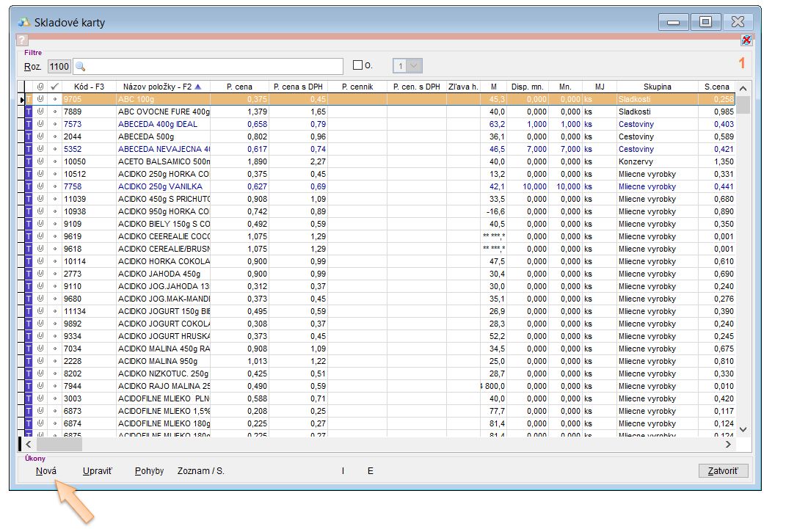797x532 pixels.
Task: Open the dropdown showing 1 next to O.
Action: (415, 66)
